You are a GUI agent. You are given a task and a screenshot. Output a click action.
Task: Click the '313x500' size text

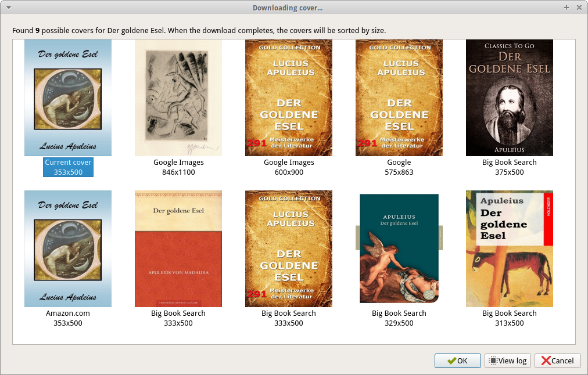pyautogui.click(x=509, y=323)
